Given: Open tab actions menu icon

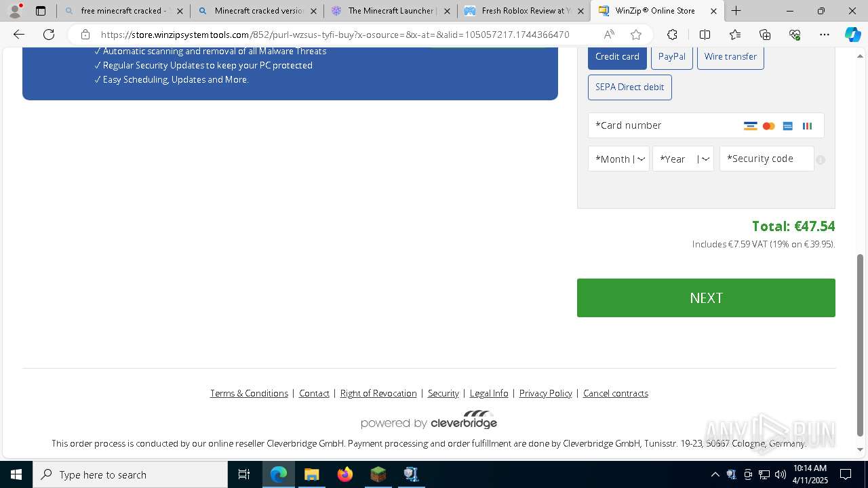Looking at the screenshot, I should click(41, 11).
